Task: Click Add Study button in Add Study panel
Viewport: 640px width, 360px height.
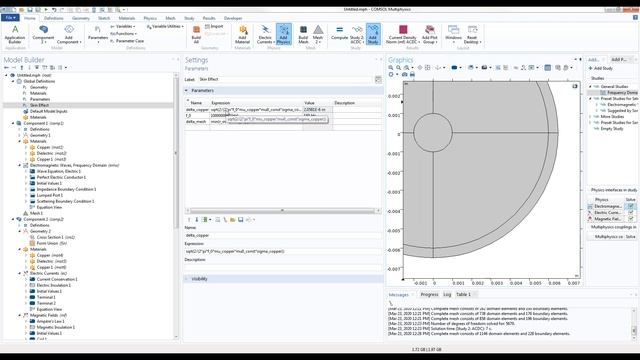Action: tap(600, 69)
